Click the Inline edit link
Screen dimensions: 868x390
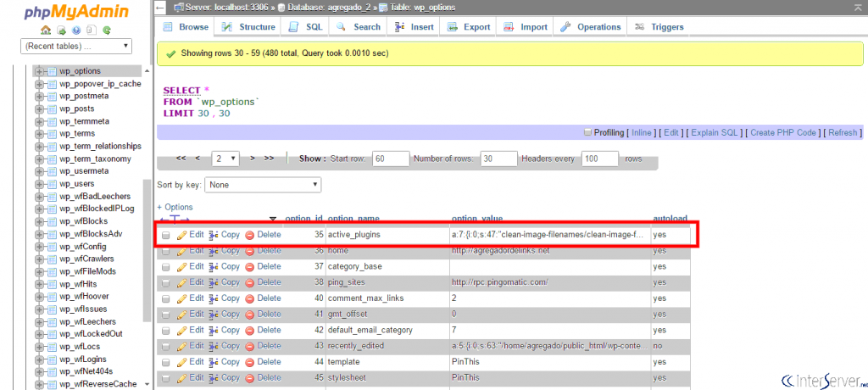(x=641, y=133)
